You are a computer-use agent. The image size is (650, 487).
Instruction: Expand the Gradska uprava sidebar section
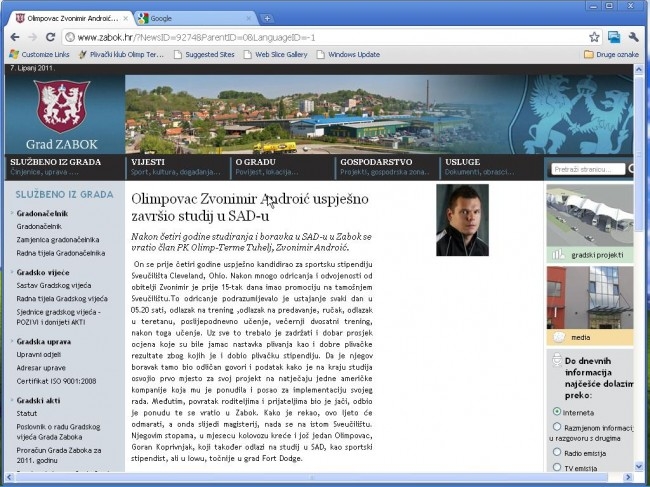point(44,342)
